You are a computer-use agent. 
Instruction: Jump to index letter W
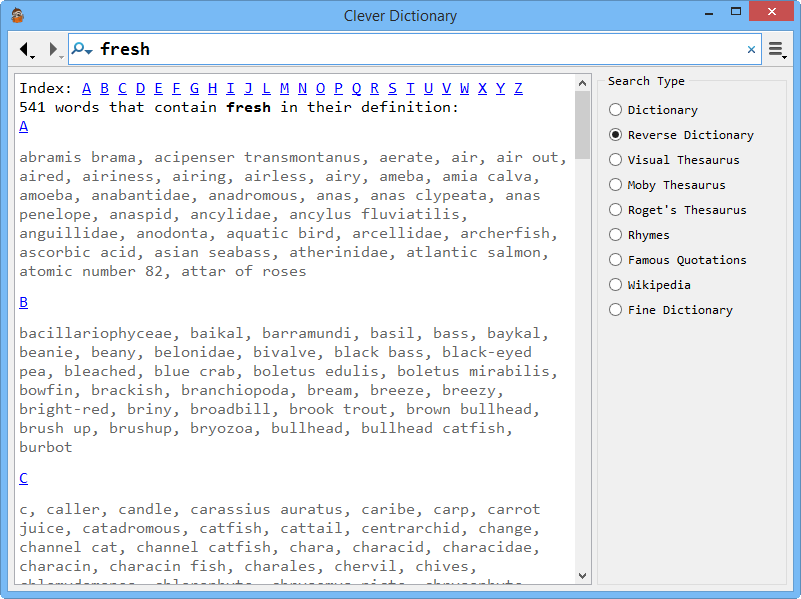point(464,88)
